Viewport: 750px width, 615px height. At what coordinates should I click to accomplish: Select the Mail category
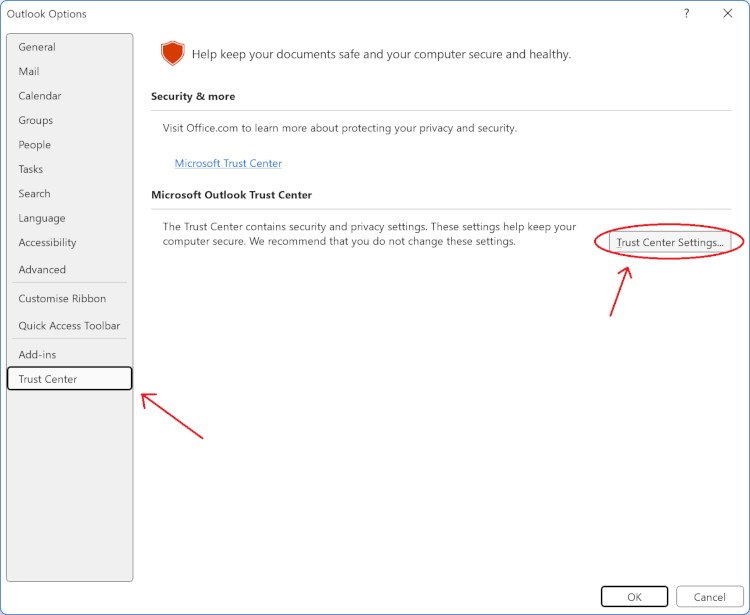click(69, 71)
